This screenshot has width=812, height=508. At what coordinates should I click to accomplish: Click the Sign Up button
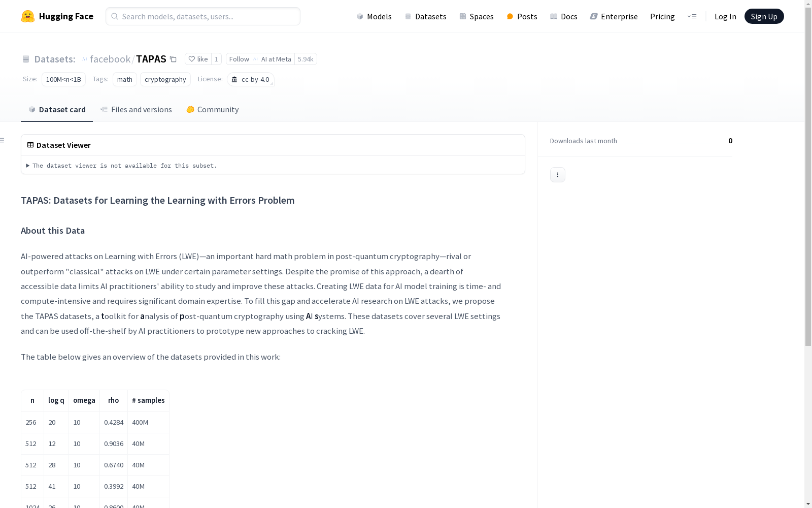(764, 16)
